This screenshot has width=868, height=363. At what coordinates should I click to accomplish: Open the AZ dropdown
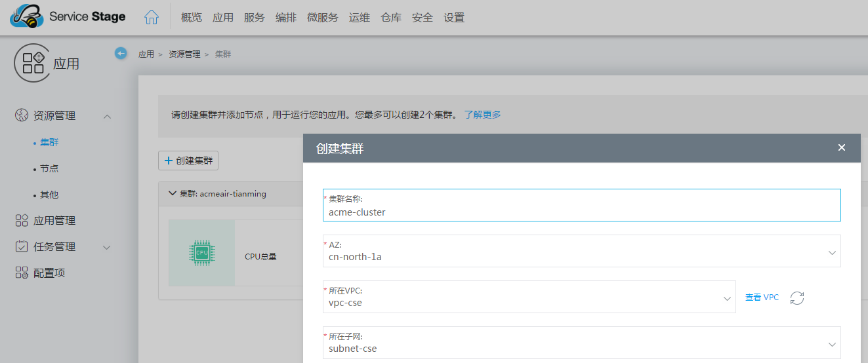581,252
